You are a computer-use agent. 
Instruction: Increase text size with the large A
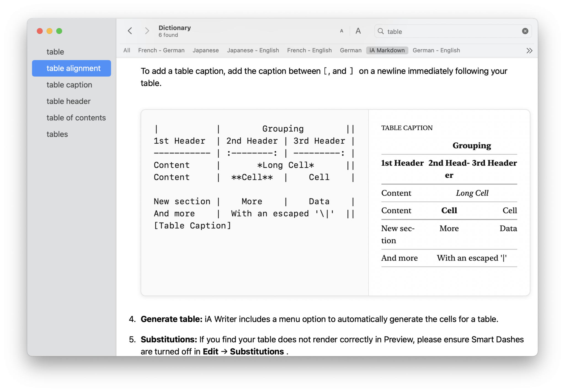[358, 31]
